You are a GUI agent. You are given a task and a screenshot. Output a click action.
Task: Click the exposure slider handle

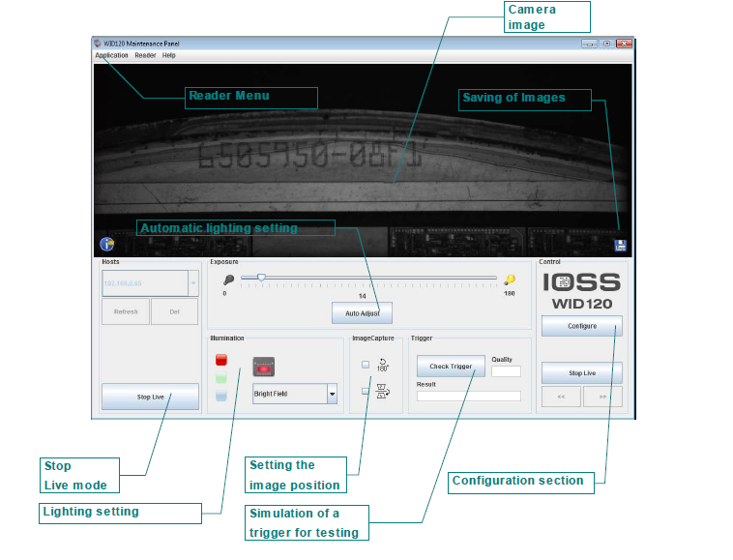click(x=261, y=278)
